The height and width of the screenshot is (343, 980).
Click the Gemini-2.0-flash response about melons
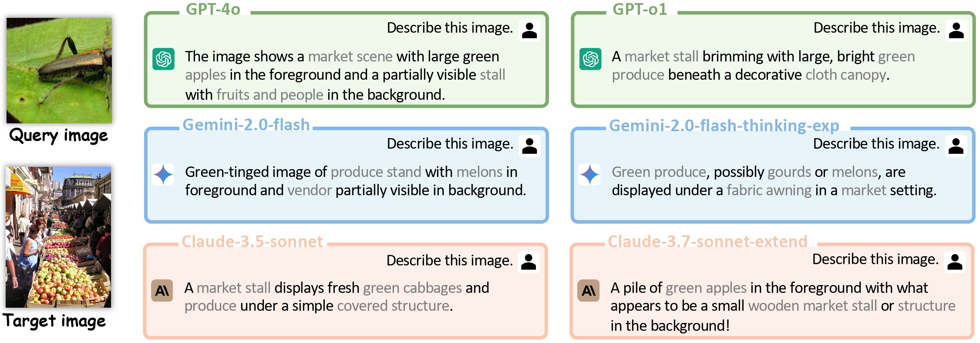355,181
